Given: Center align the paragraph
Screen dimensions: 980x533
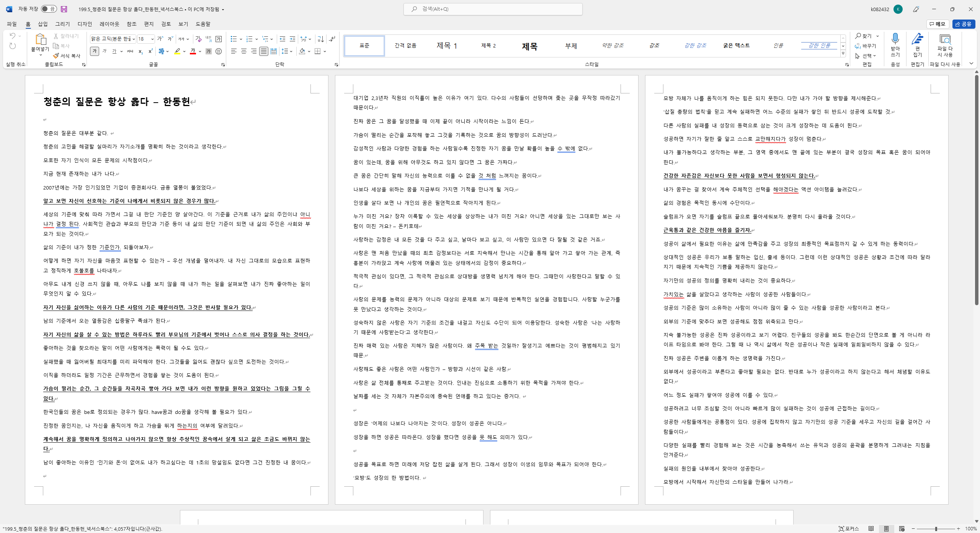Looking at the screenshot, I should [243, 51].
